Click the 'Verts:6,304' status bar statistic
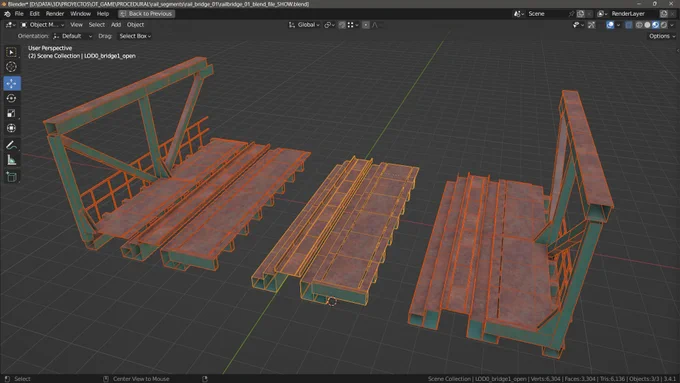The image size is (680, 383). tap(546, 379)
